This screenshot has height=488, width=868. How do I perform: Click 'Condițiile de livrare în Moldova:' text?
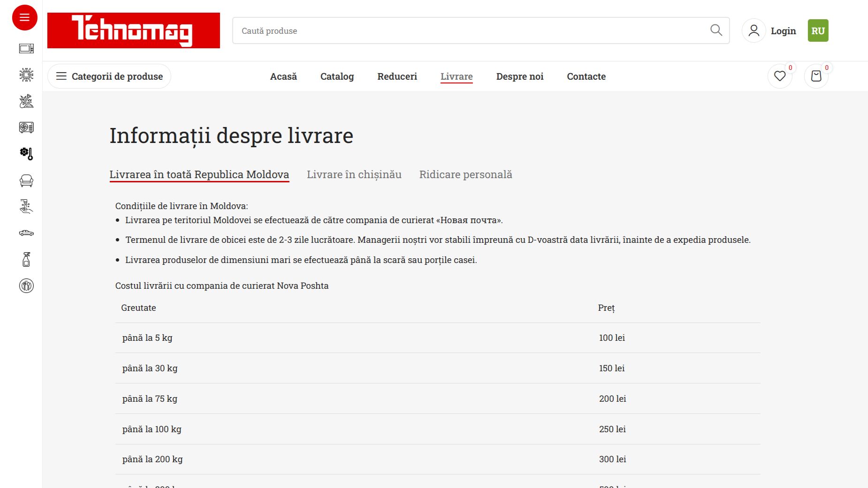[182, 206]
